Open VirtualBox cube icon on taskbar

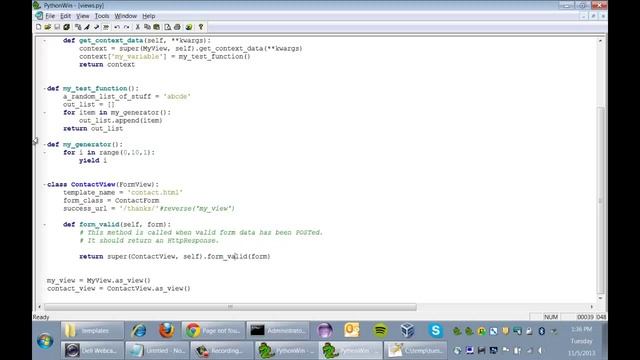click(x=407, y=330)
